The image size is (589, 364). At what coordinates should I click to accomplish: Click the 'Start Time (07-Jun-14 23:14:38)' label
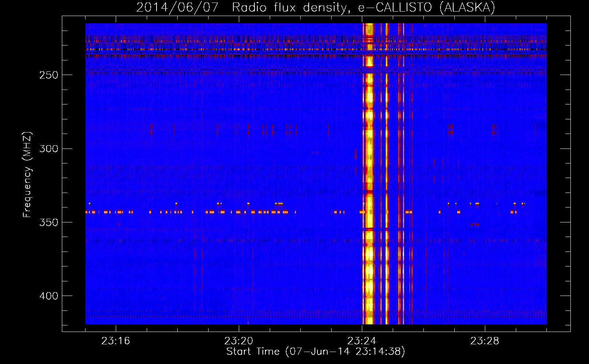coord(316,352)
